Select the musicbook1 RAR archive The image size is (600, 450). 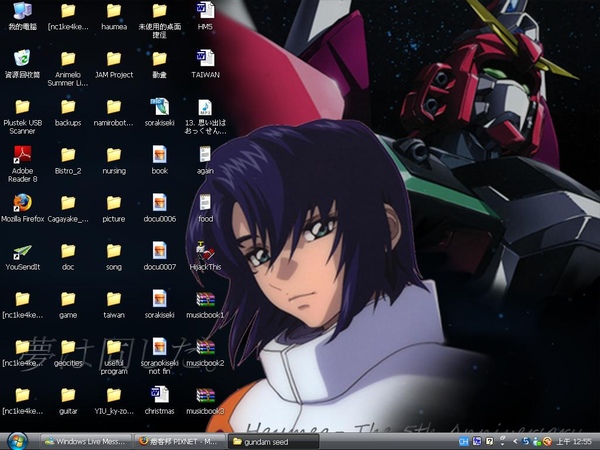pos(205,304)
